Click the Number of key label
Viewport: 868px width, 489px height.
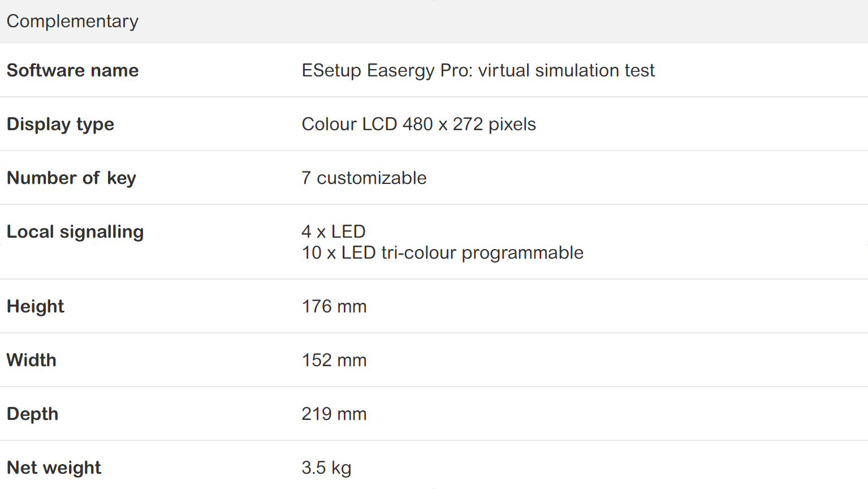(71, 178)
